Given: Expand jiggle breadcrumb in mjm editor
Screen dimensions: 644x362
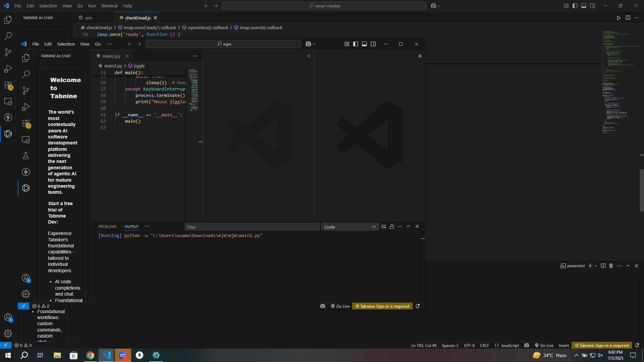Looking at the screenshot, I should tap(137, 66).
